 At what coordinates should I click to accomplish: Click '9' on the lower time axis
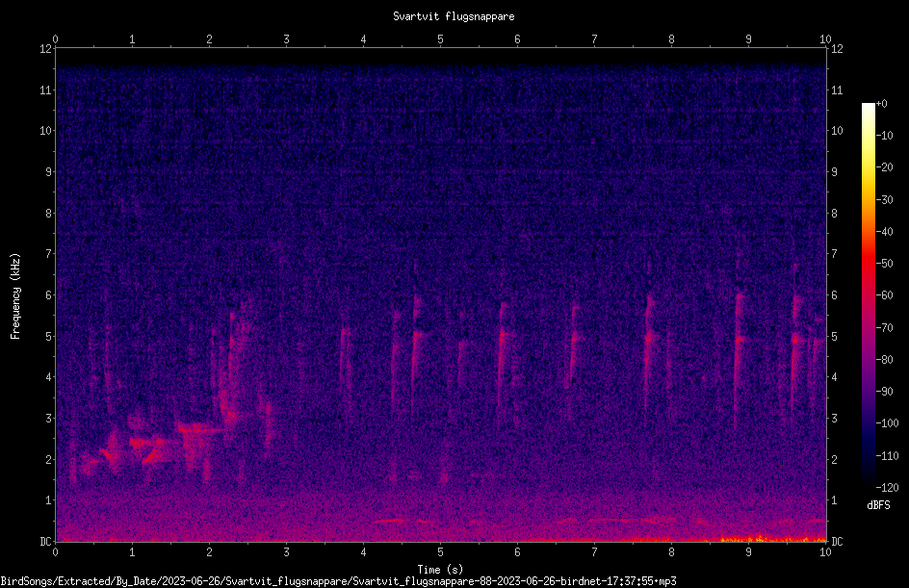click(748, 552)
